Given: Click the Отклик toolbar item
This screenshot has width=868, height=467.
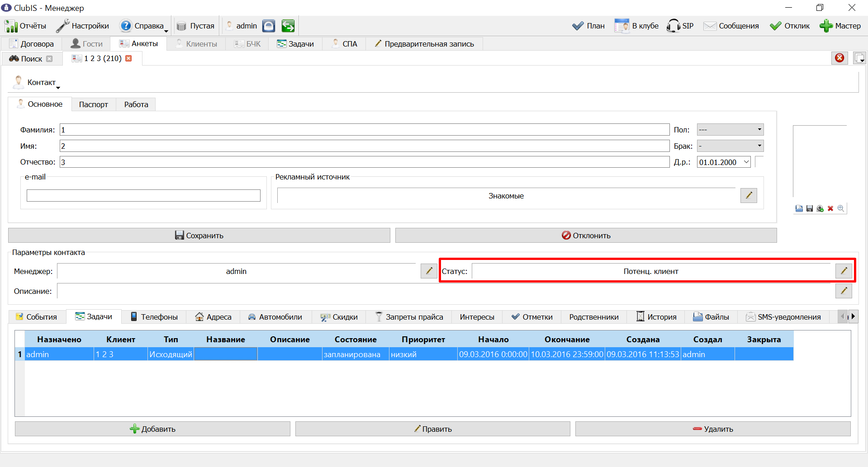Looking at the screenshot, I should point(790,26).
